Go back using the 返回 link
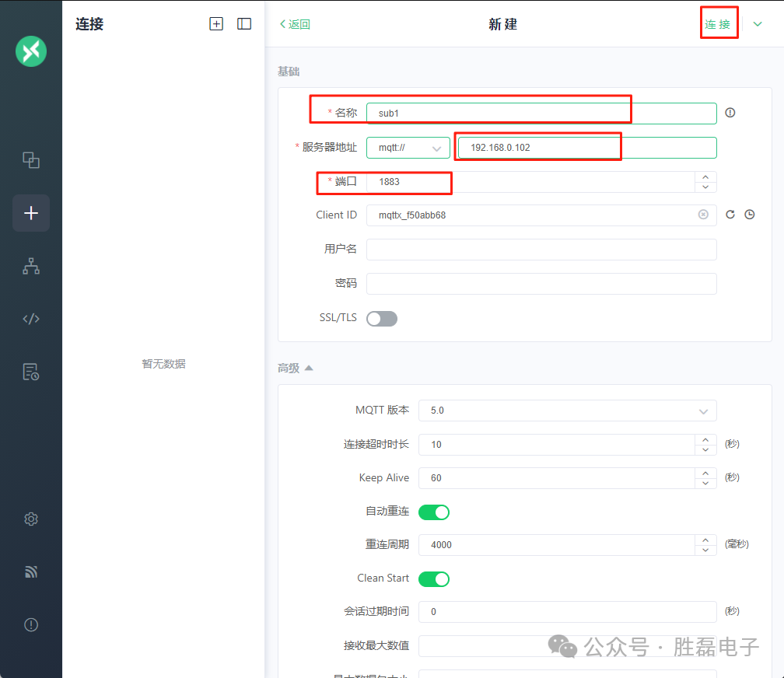Viewport: 784px width, 678px height. pyautogui.click(x=295, y=24)
